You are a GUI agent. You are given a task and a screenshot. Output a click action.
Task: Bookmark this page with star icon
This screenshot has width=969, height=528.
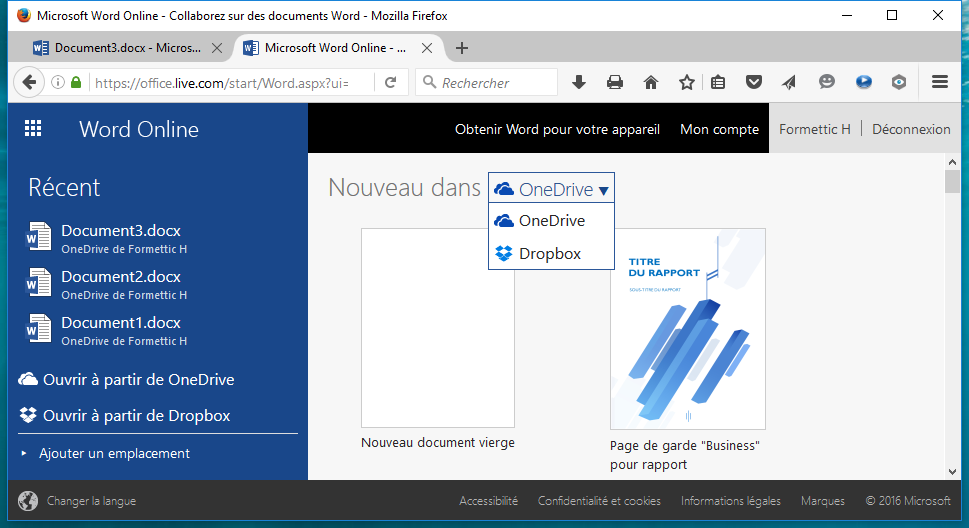click(x=687, y=82)
